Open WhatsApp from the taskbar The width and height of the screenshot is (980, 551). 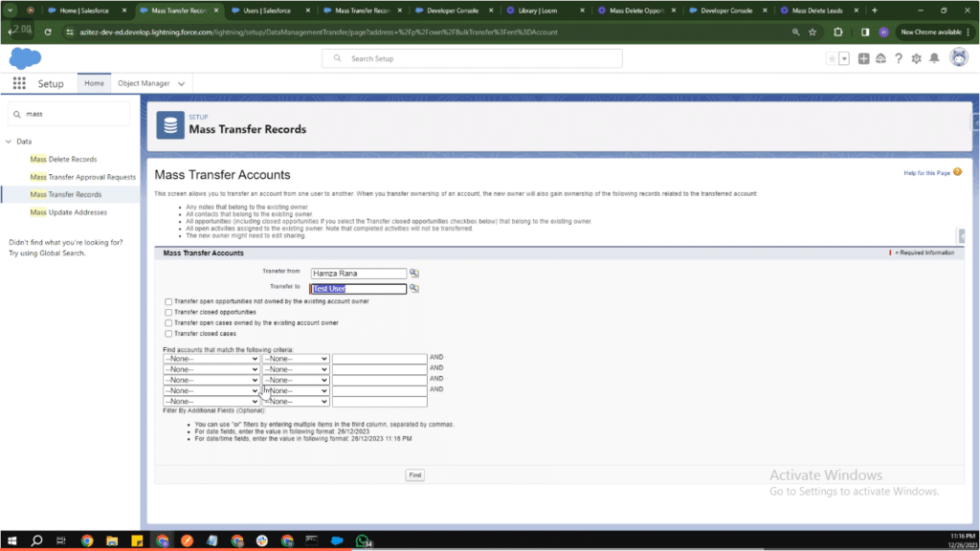pyautogui.click(x=363, y=540)
